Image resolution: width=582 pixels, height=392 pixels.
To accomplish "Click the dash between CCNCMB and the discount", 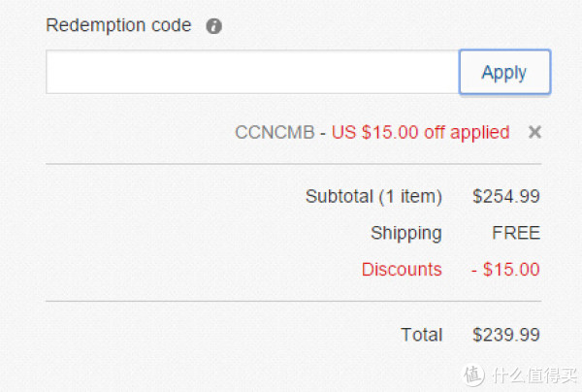I will (323, 133).
